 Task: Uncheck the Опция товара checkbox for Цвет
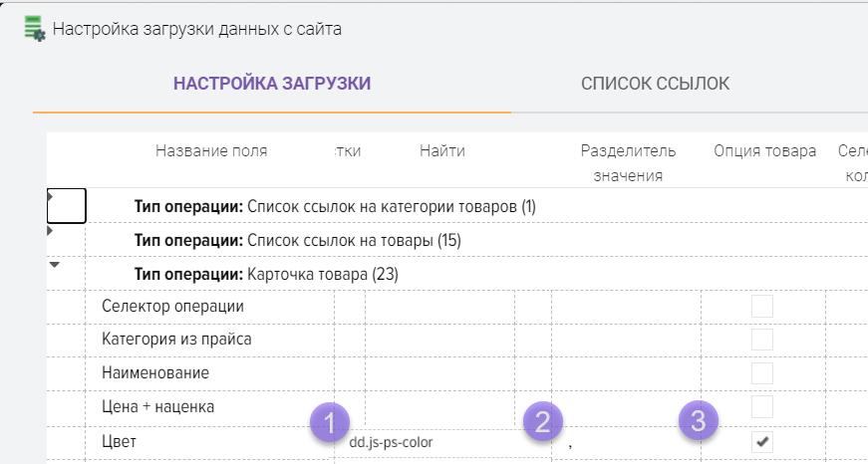click(762, 441)
